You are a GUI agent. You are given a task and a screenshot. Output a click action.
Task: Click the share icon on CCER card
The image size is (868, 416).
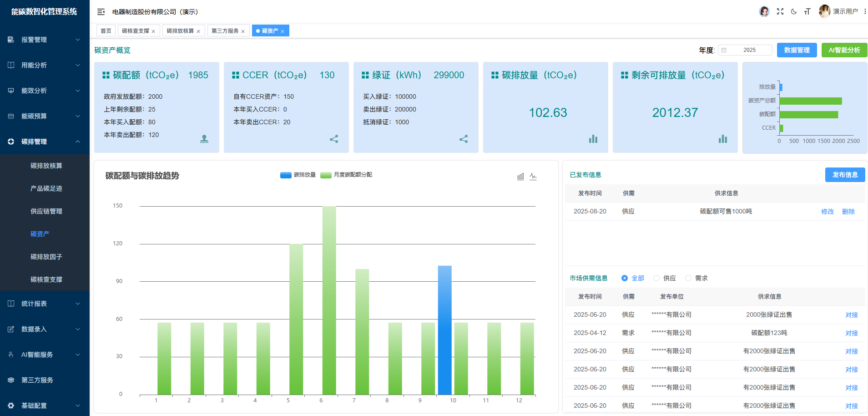pos(334,139)
